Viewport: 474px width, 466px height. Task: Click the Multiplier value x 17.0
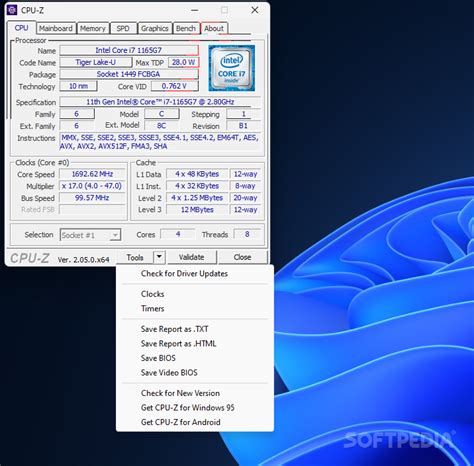click(92, 186)
